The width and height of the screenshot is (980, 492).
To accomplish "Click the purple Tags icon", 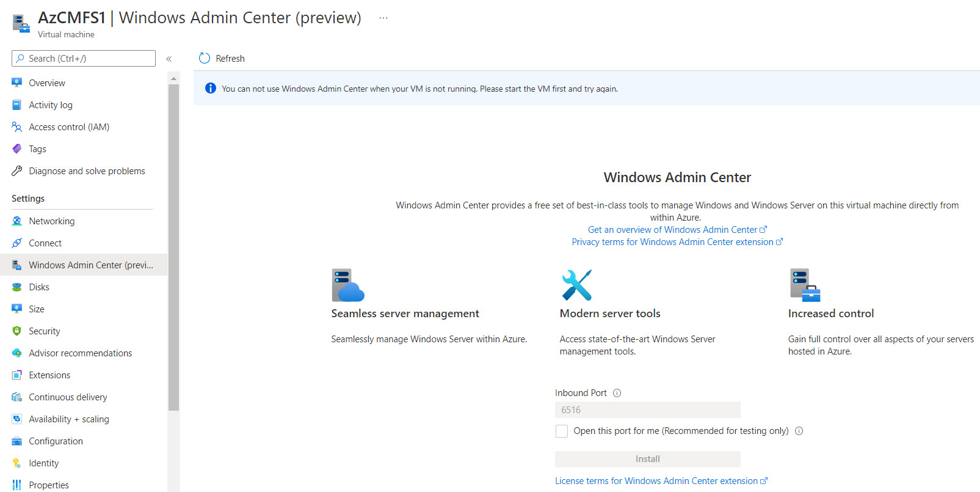I will click(17, 149).
